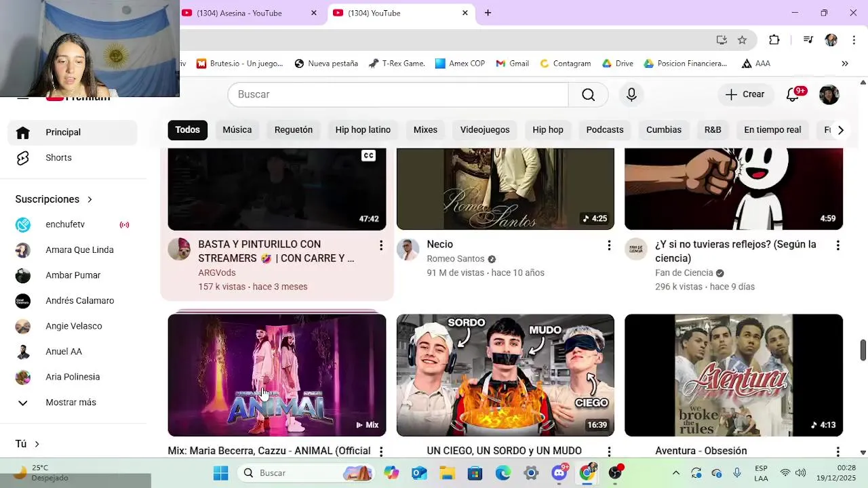Open the Amara Que Linda channel
Image resolution: width=868 pixels, height=488 pixels.
tap(73, 250)
